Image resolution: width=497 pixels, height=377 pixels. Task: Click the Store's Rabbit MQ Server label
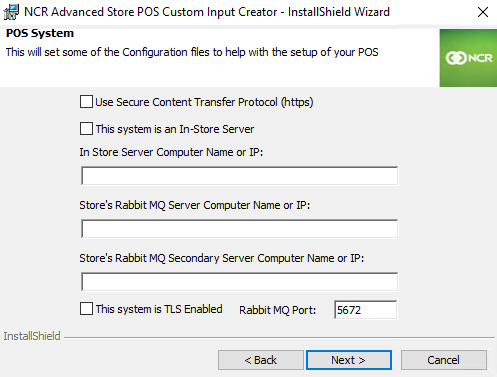[x=195, y=205]
